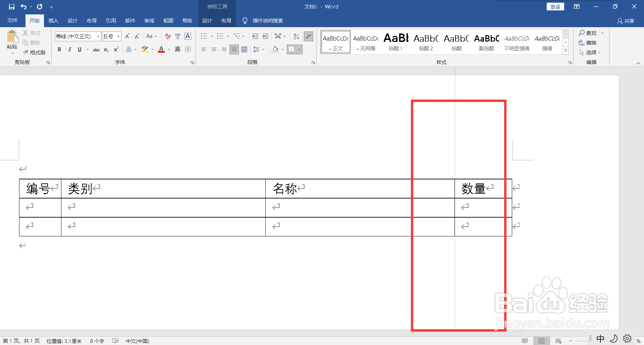
Task: Click the Format Painter brush icon
Action: tap(25, 52)
